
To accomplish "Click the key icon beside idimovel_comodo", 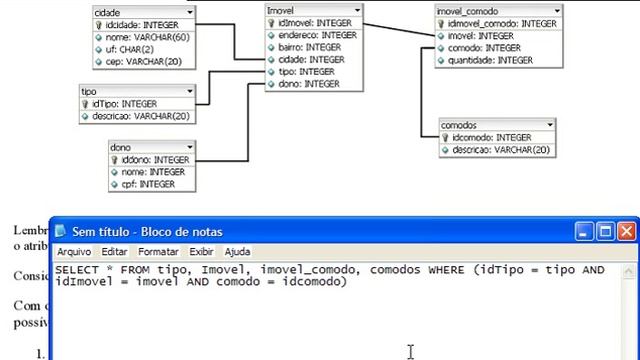I will [441, 24].
